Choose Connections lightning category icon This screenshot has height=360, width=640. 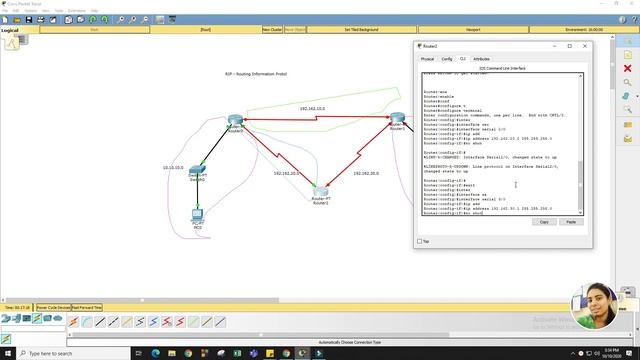point(37,318)
